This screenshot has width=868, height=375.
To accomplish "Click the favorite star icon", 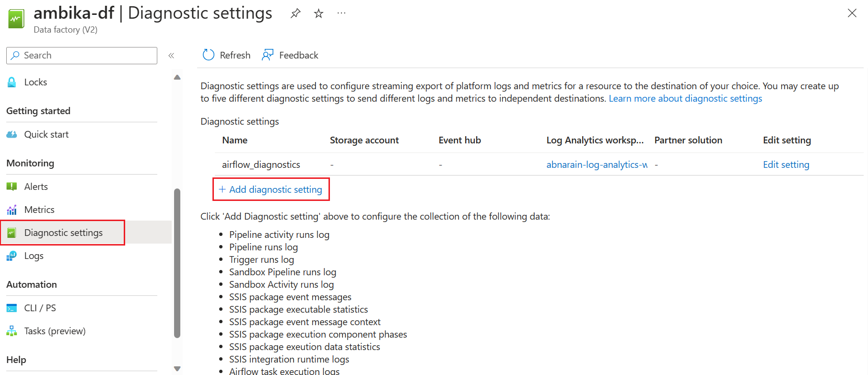I will point(318,13).
